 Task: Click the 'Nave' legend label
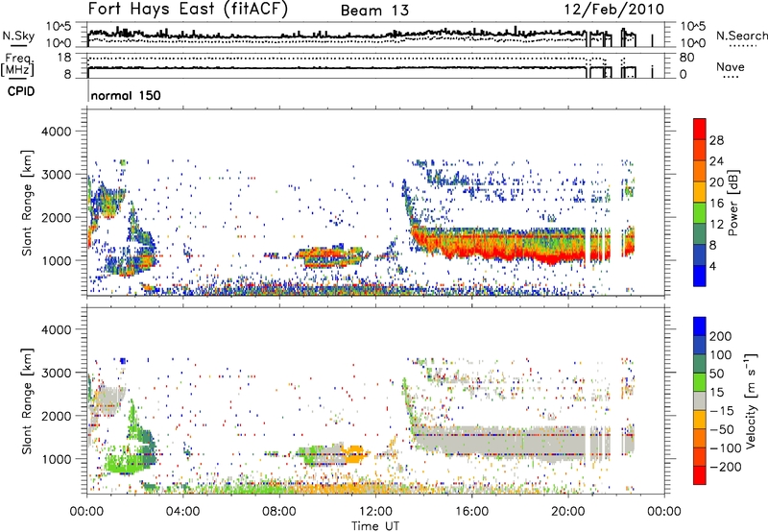[x=731, y=67]
